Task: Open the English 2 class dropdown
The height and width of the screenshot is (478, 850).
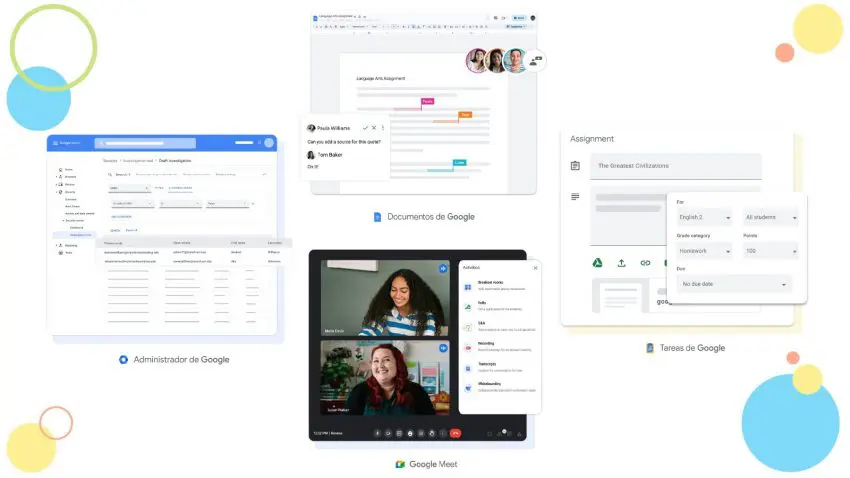Action: click(703, 217)
